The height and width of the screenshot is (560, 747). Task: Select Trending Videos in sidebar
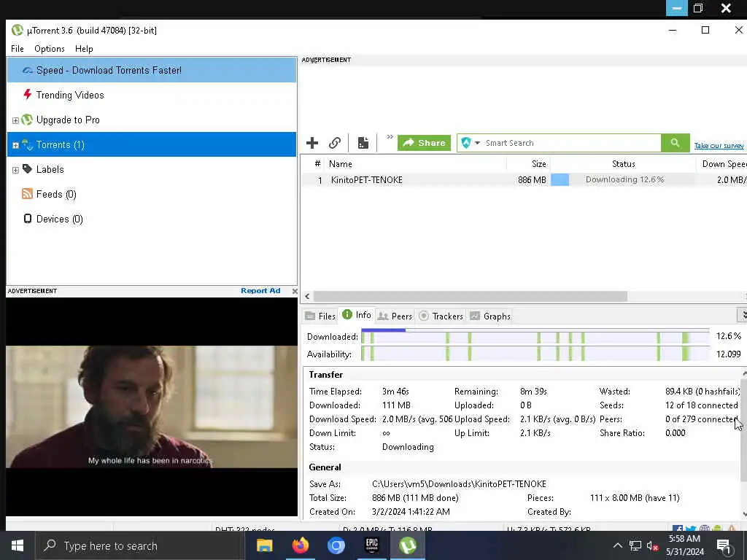coord(152,95)
